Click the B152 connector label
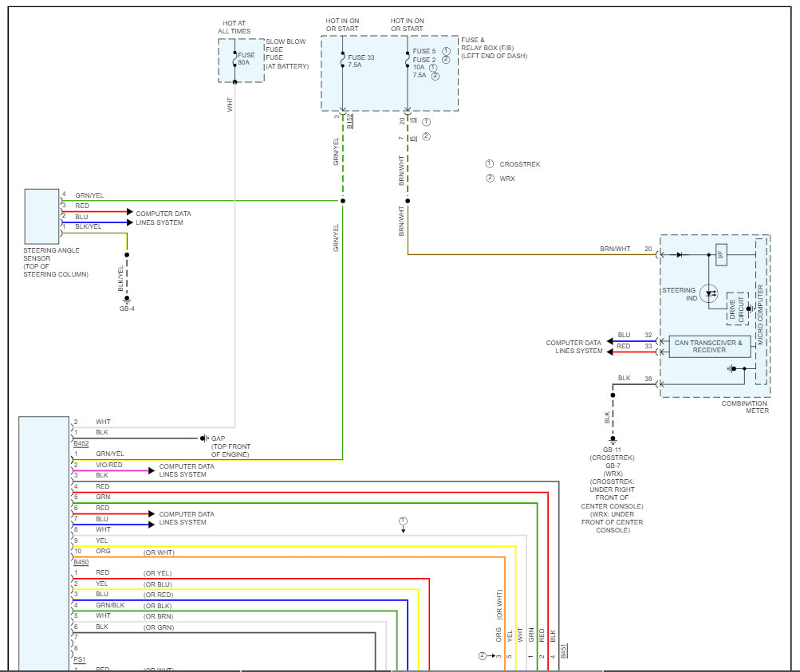Viewport: 800px width, 672px height. coord(350,121)
